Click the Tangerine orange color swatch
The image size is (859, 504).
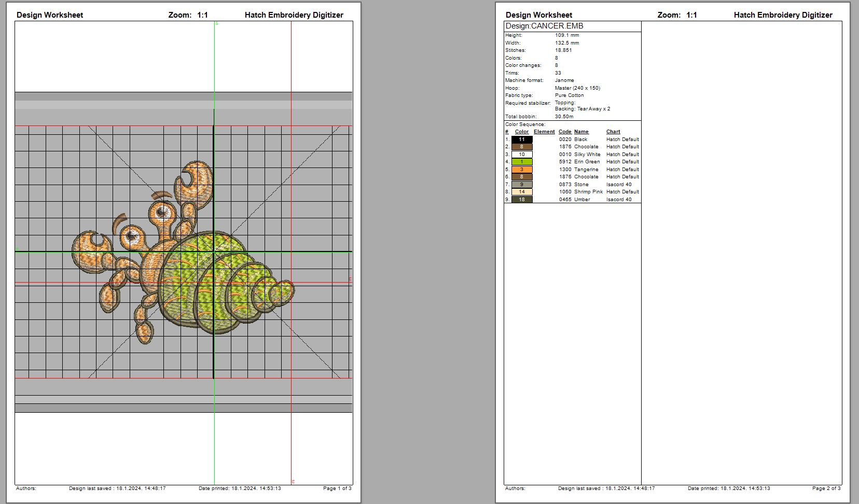point(522,170)
